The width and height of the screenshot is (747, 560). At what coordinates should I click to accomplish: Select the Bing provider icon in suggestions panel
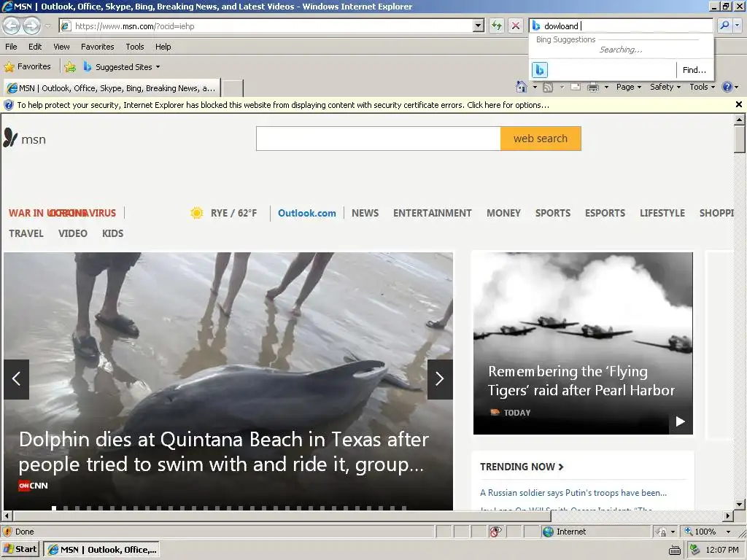539,70
